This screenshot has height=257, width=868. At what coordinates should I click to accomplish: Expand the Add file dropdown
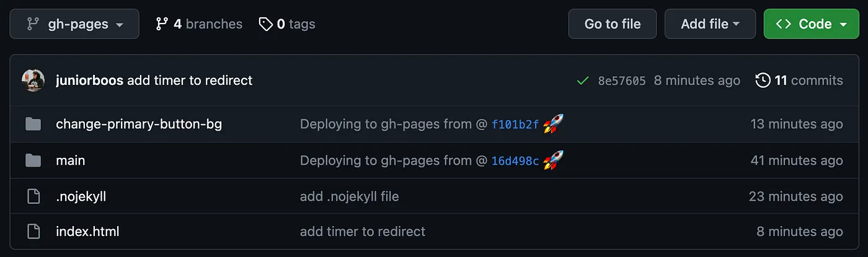coord(711,24)
